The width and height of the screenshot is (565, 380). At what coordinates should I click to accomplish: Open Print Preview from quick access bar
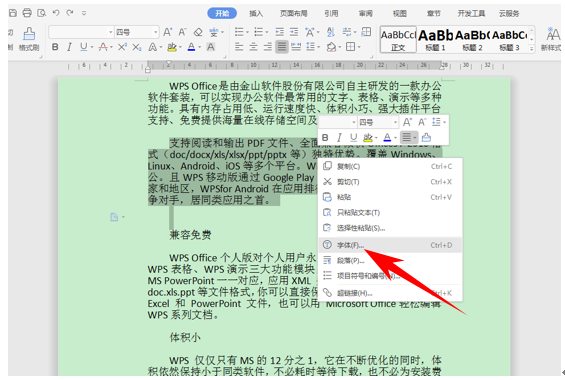(x=42, y=13)
